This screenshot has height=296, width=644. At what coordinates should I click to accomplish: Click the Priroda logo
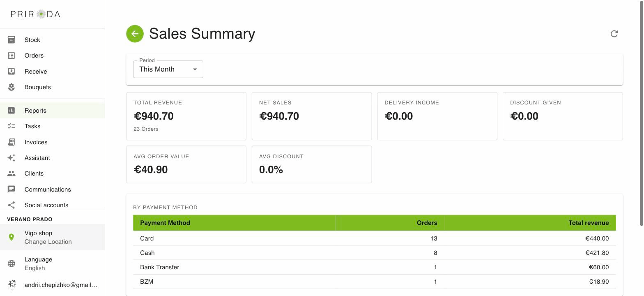pyautogui.click(x=35, y=14)
